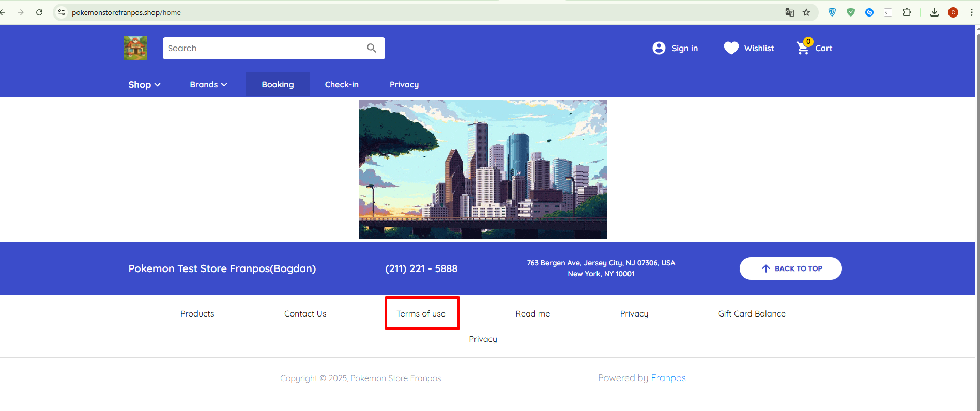Expand the Shop dropdown menu
The image size is (980, 411).
[x=144, y=84]
